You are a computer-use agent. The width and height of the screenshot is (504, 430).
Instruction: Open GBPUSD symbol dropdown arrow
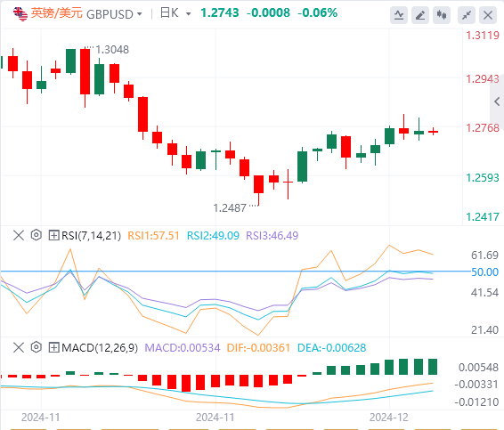(x=140, y=14)
